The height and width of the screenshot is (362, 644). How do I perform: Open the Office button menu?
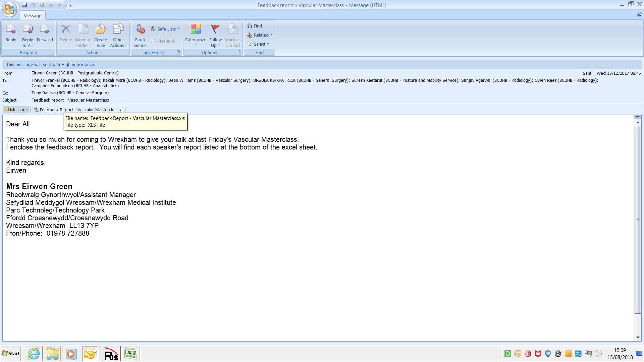point(9,9)
